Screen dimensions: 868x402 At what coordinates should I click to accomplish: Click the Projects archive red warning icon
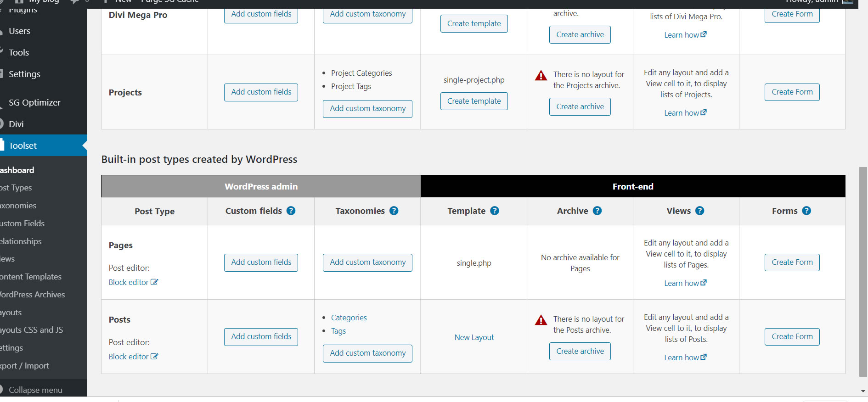(x=541, y=75)
